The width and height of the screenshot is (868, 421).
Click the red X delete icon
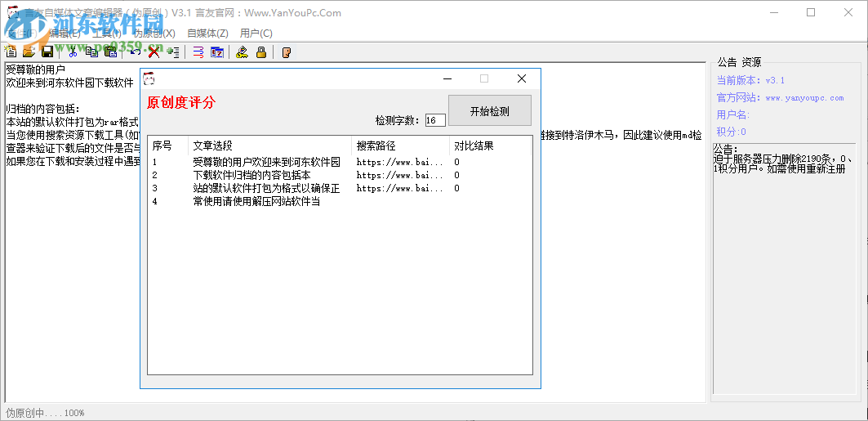[x=154, y=52]
